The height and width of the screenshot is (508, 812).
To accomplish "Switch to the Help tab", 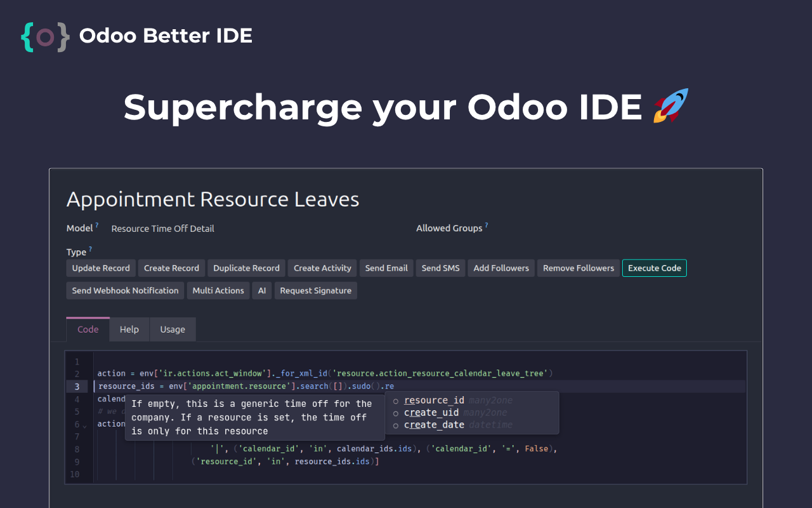I will [129, 330].
